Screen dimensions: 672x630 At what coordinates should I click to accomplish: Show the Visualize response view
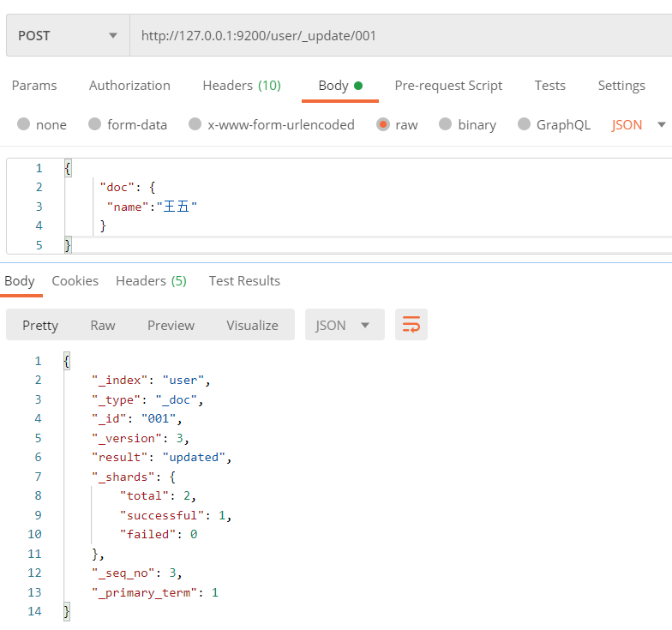252,326
